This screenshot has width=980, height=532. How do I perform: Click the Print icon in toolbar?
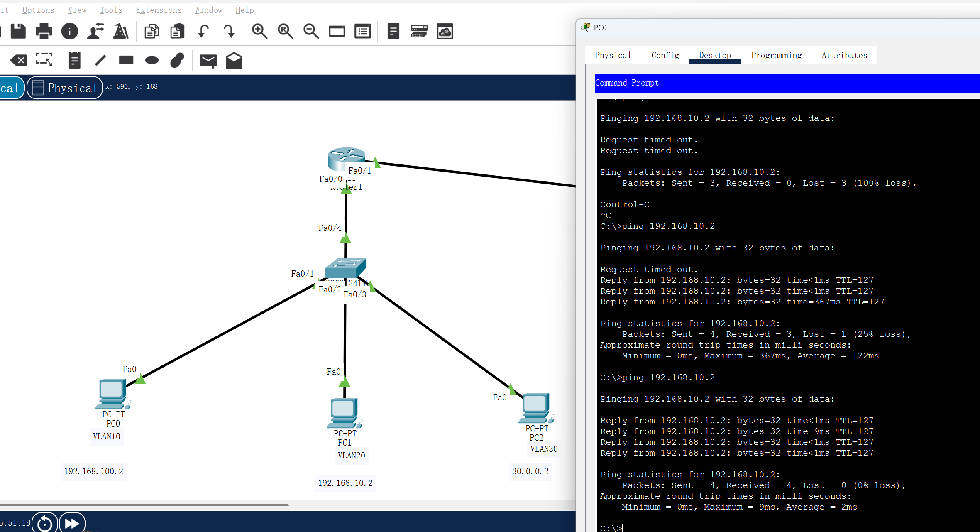click(44, 31)
